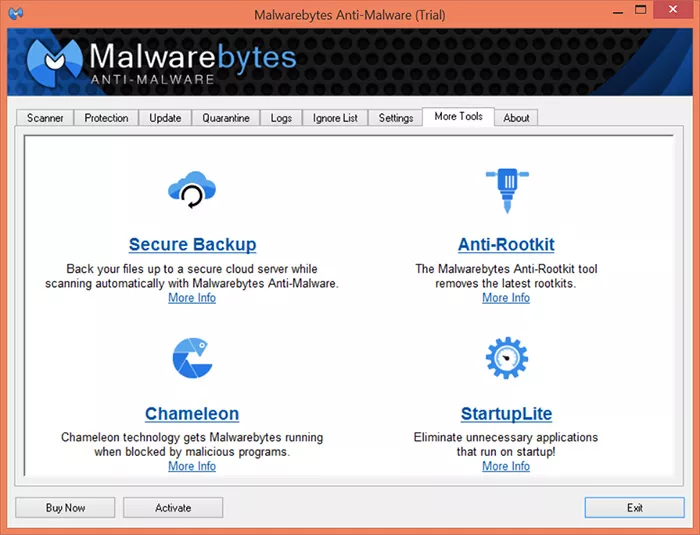
Task: Click More Info under Secure Backup
Action: (192, 298)
